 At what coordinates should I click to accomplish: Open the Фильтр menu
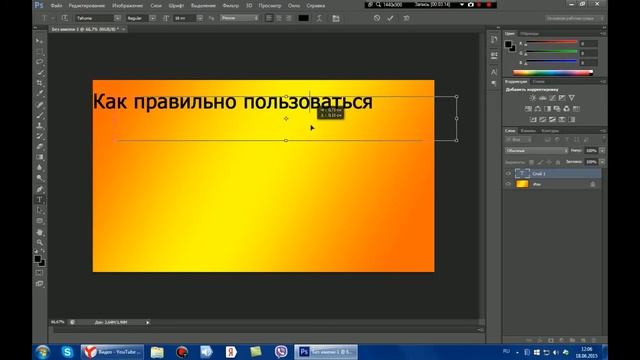pos(231,6)
